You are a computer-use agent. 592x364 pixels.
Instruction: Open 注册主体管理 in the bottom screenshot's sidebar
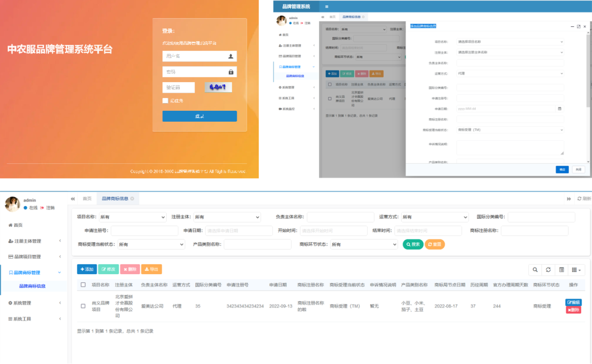click(27, 241)
